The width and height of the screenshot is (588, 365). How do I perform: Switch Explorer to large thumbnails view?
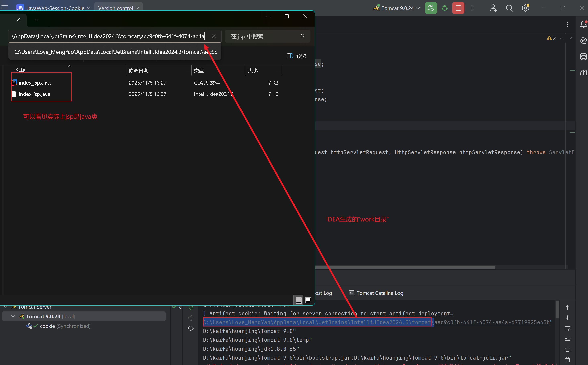[x=308, y=300]
